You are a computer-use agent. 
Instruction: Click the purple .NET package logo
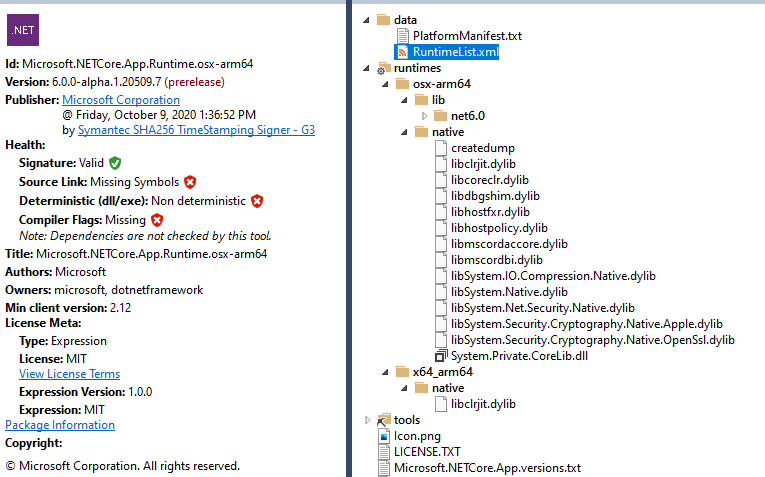[23, 30]
